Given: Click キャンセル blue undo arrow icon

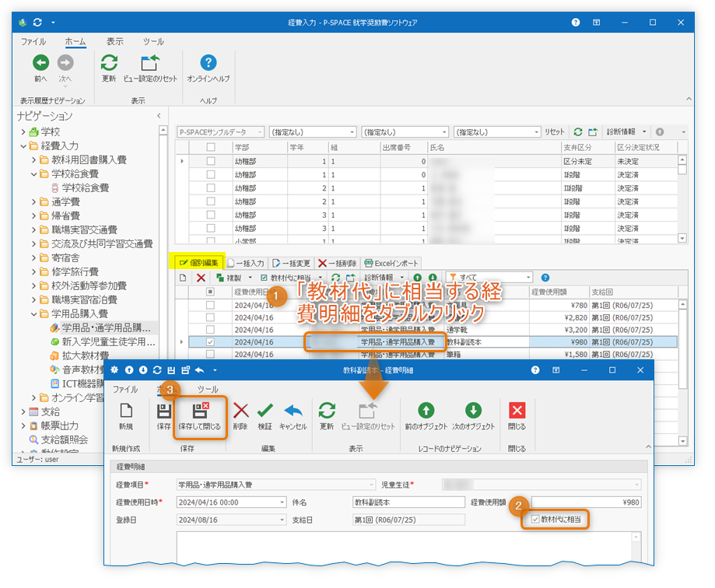Looking at the screenshot, I should point(293,411).
